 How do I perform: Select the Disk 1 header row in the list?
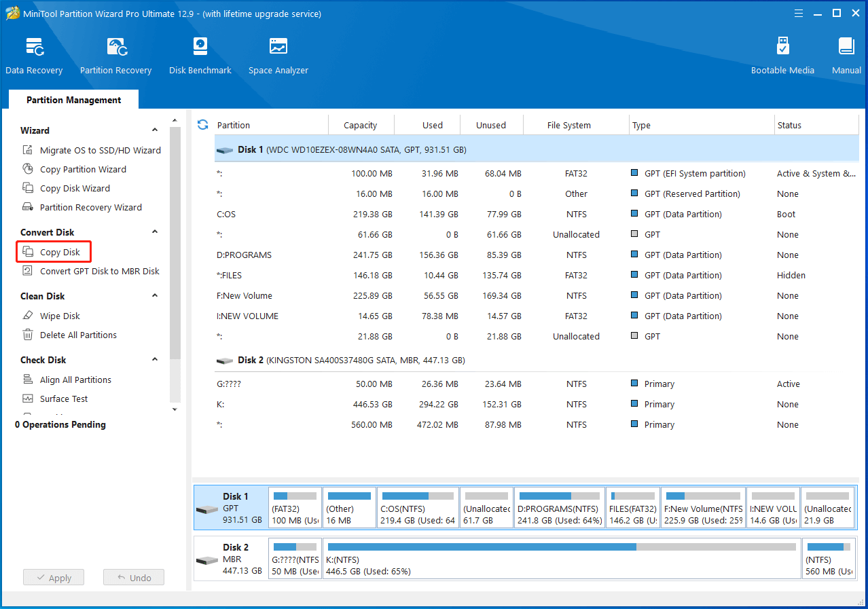click(537, 149)
